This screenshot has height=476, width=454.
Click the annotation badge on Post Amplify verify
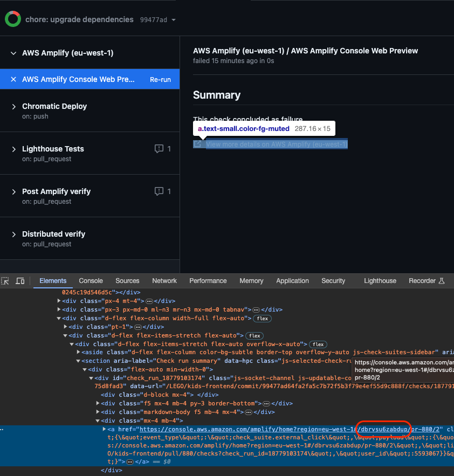pos(161,191)
